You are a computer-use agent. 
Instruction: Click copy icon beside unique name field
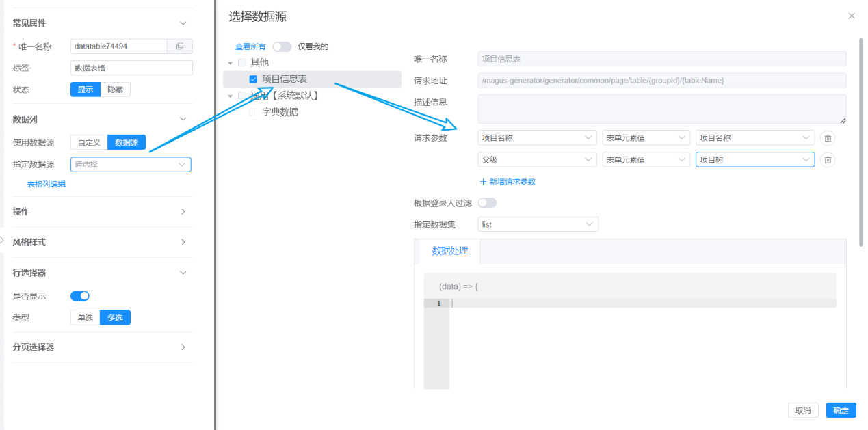click(x=180, y=46)
